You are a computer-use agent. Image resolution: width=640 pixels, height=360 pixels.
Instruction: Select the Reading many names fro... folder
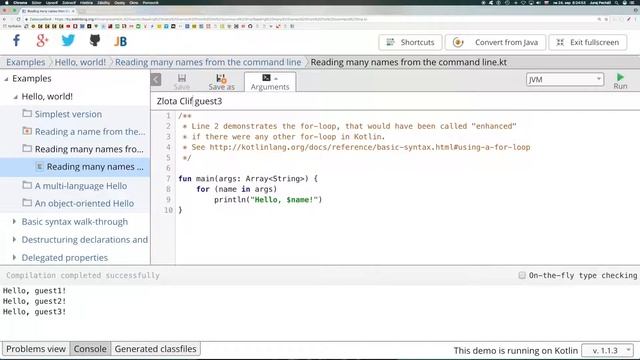[89, 149]
